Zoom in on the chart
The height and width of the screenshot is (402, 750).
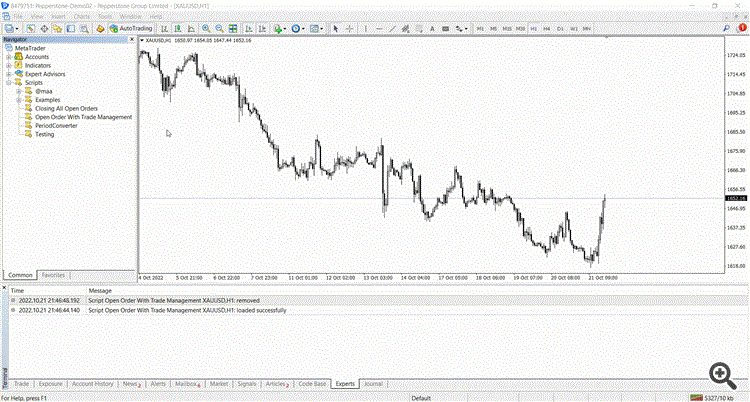(x=206, y=29)
